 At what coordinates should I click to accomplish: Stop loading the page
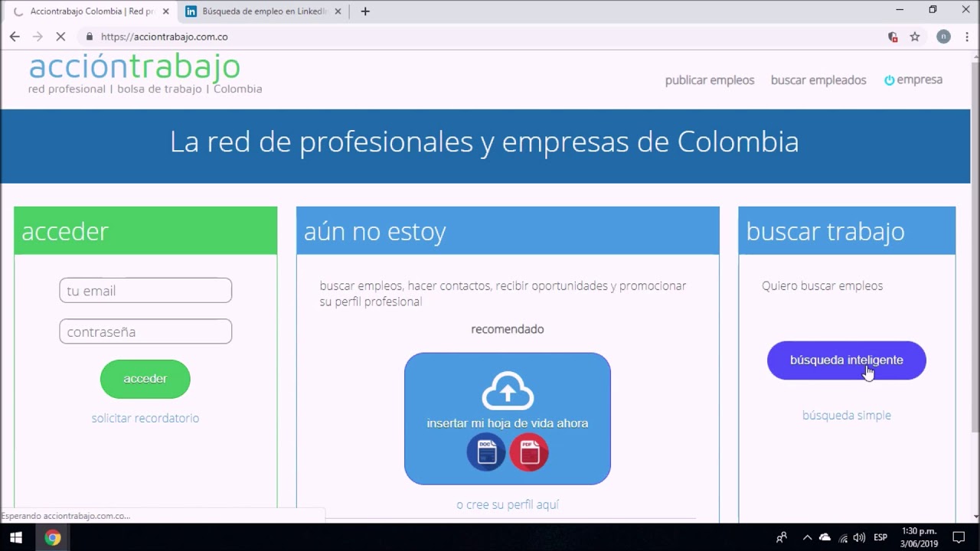[62, 37]
